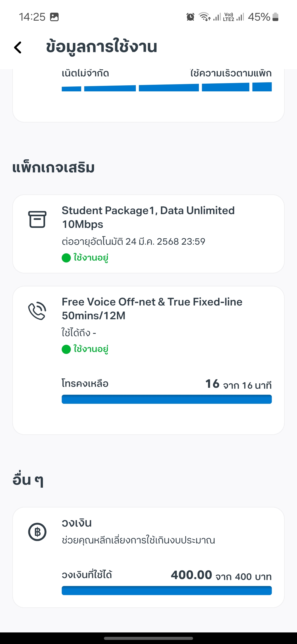Tap green active dot under Student Package1
Viewport: 297px width, 644px height.
pos(66,258)
